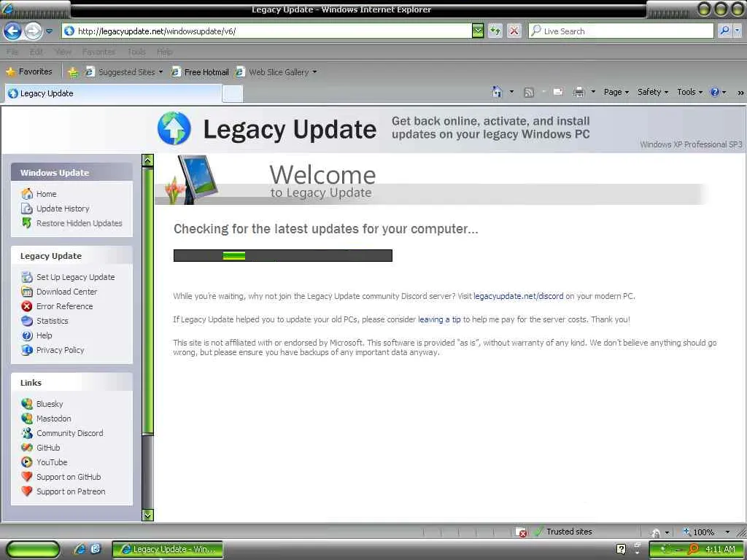Expand the Home button dropdown arrow
747x560 pixels.
[x=511, y=92]
